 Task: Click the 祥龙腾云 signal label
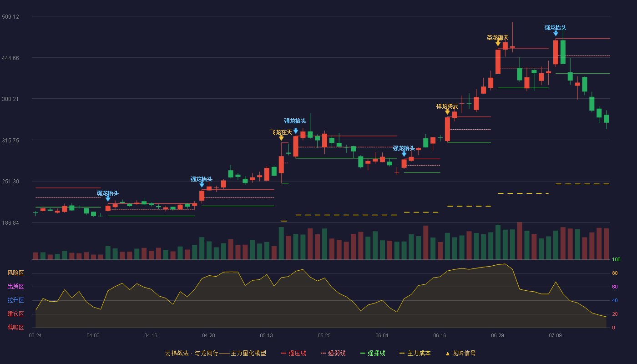[x=447, y=106]
